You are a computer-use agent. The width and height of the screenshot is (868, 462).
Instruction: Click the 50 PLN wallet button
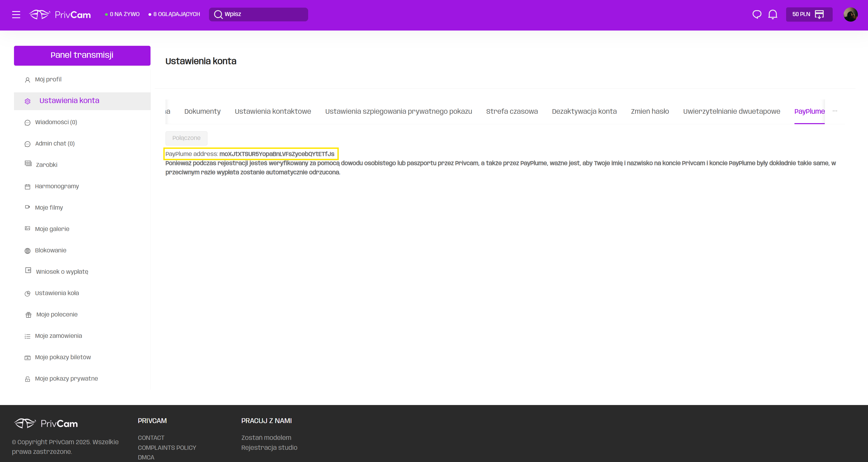point(809,15)
